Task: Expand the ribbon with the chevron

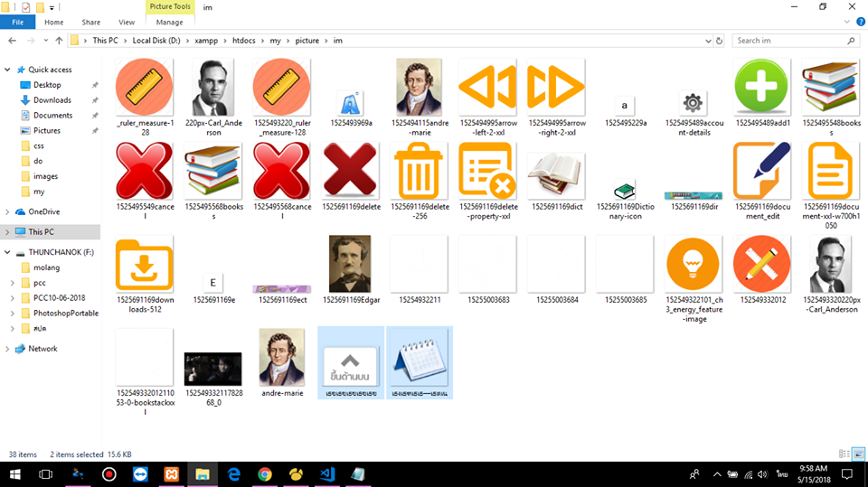Action: point(847,22)
